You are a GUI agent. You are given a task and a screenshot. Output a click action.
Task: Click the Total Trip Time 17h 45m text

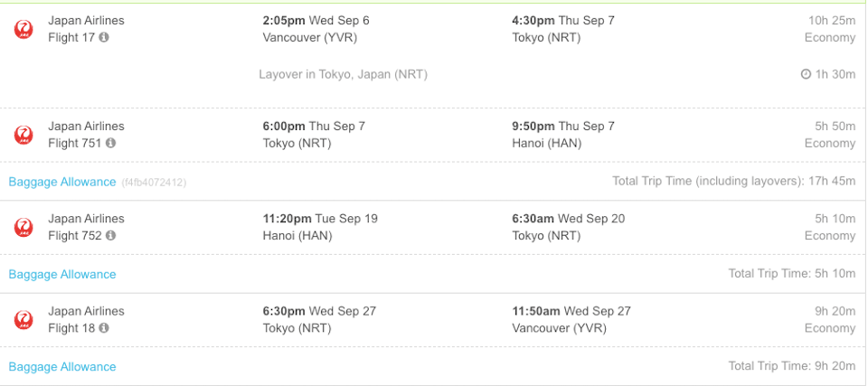pos(733,181)
